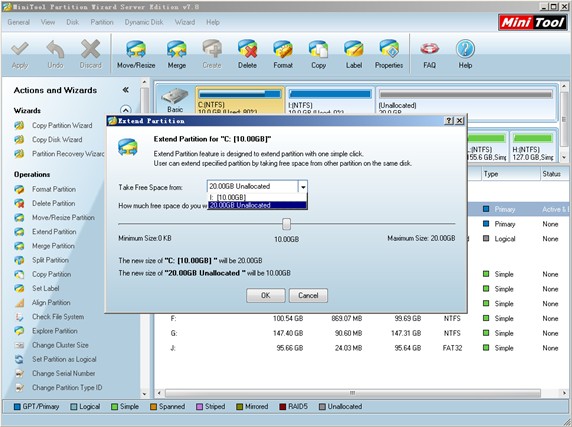
Task: Choose Merge Partition operation in sidebar
Action: [45, 246]
